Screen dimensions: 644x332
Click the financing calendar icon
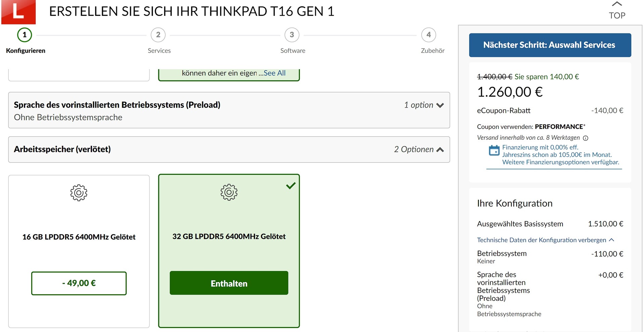[x=494, y=150]
